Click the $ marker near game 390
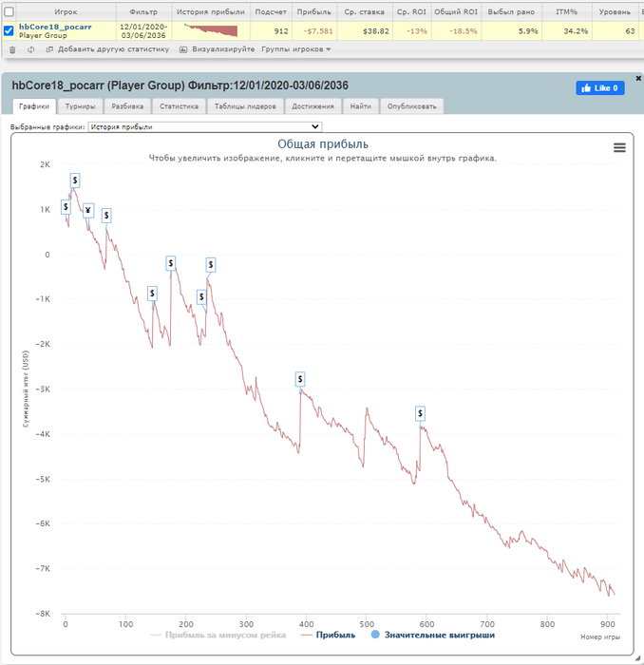This screenshot has height=665, width=644. (300, 379)
